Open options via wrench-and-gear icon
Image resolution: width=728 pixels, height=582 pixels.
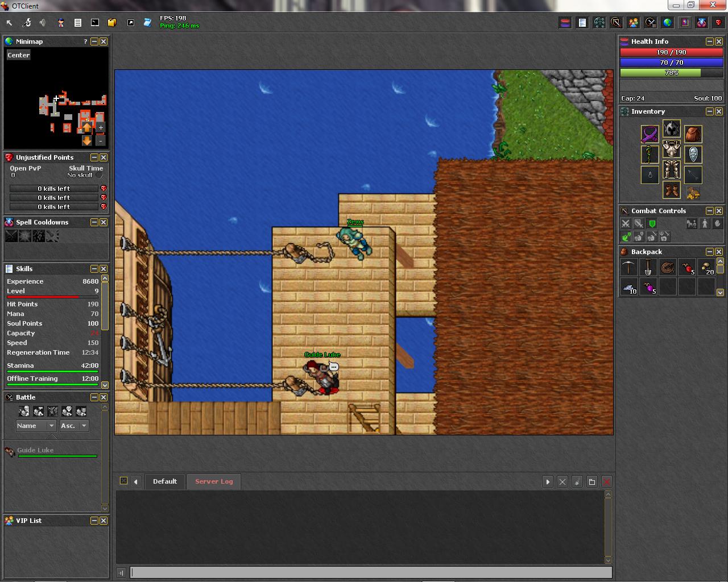pyautogui.click(x=27, y=23)
